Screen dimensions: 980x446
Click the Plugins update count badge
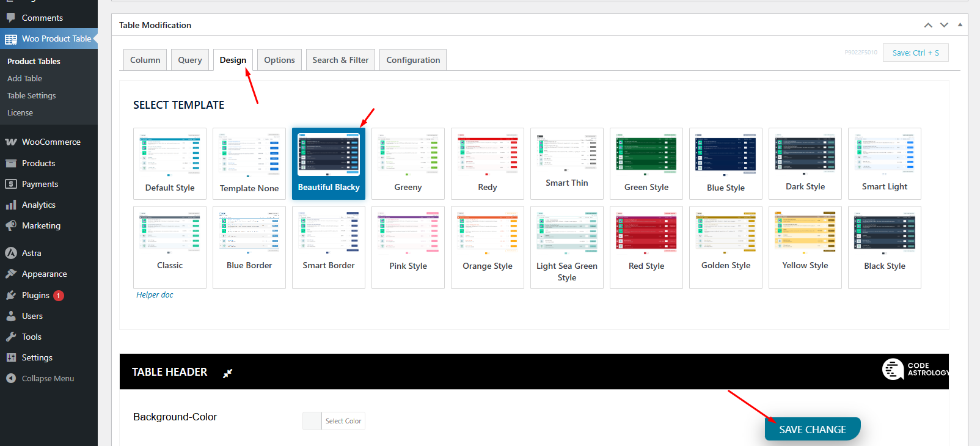pos(59,296)
